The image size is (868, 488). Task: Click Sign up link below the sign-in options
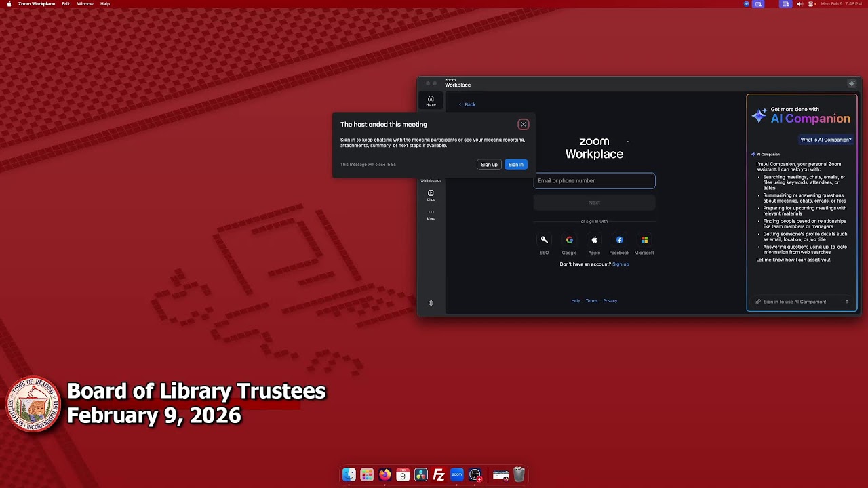[x=620, y=264]
